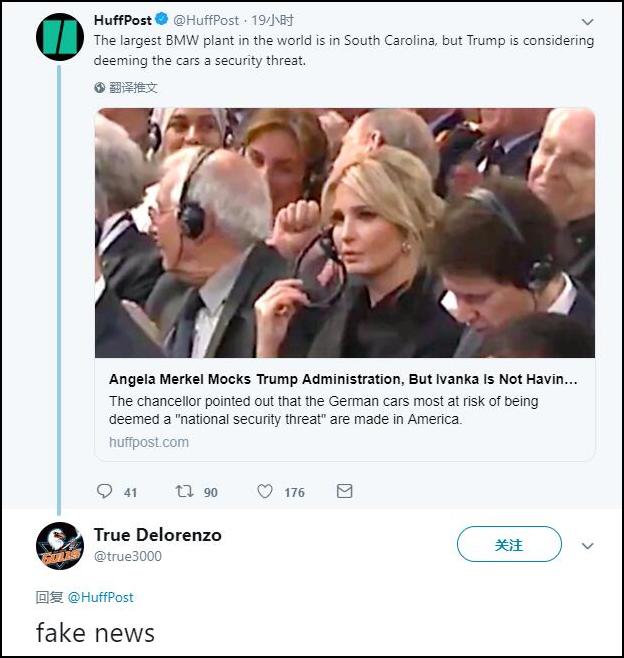624x658 pixels.
Task: Open the Angela Merkel article headline
Action: 343,380
